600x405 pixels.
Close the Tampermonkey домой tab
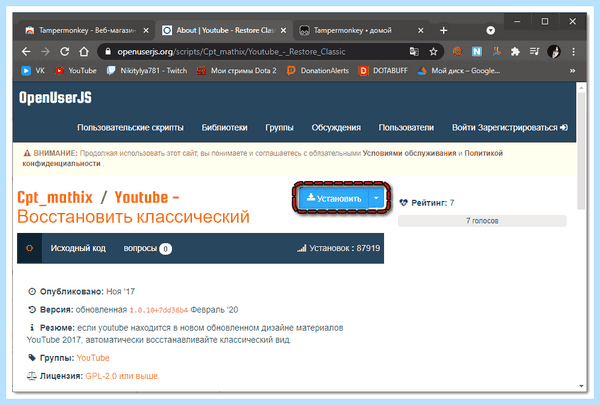click(x=421, y=30)
